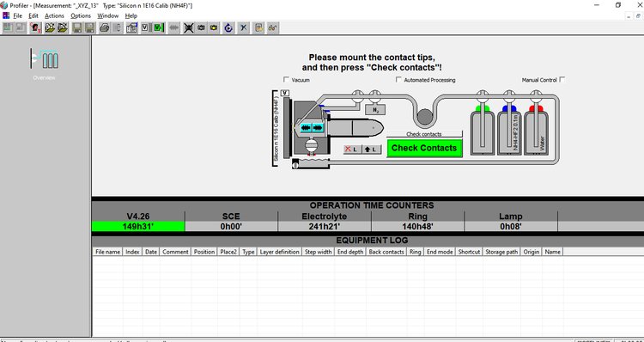Click the cyan left-arrow block in the cell
Screen dimensions: 644x342
click(x=306, y=128)
